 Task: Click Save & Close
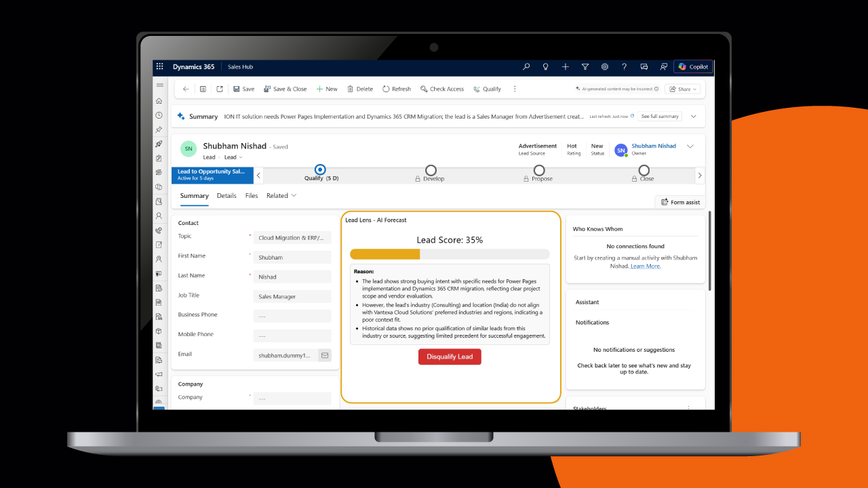point(285,89)
